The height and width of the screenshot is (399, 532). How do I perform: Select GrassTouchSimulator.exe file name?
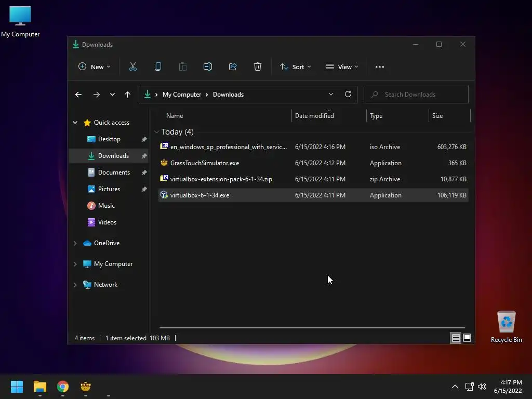(205, 163)
